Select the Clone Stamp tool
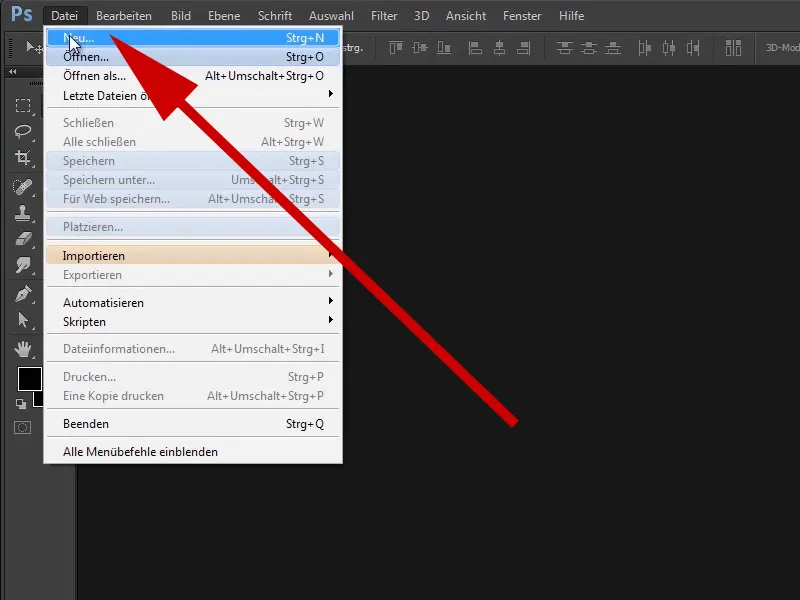This screenshot has width=800, height=600. pyautogui.click(x=22, y=212)
